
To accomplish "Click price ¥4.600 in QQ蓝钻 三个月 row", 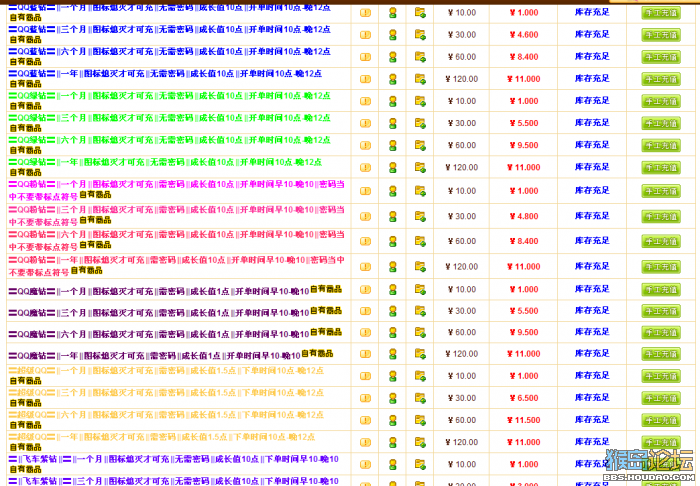I will pyautogui.click(x=524, y=35).
